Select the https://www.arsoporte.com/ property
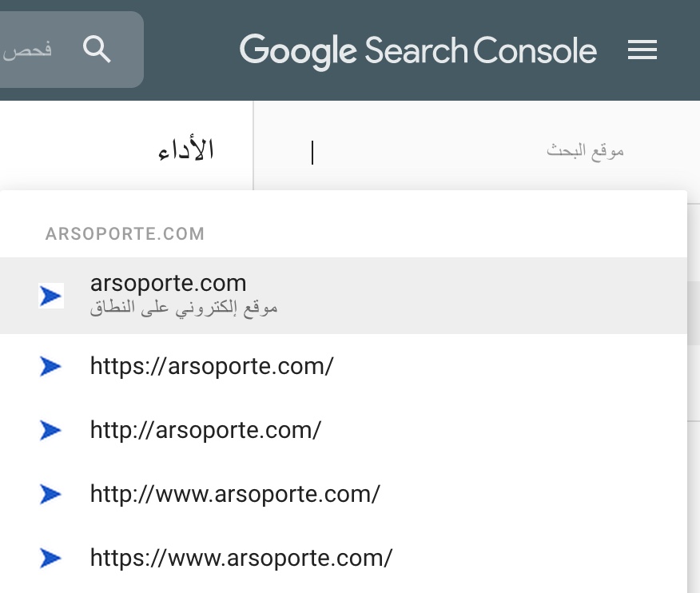The width and height of the screenshot is (700, 593). 344,558
